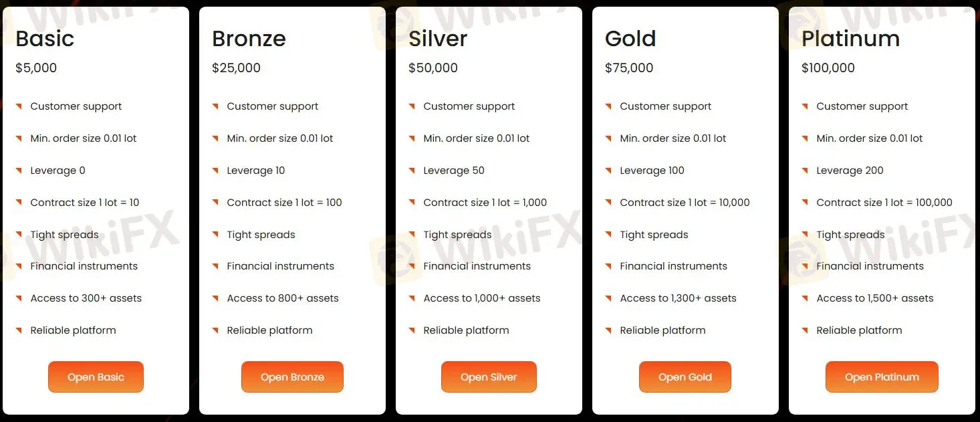980x422 pixels.
Task: Click bullet arrow beside Bronze Leverage 10
Action: point(215,170)
